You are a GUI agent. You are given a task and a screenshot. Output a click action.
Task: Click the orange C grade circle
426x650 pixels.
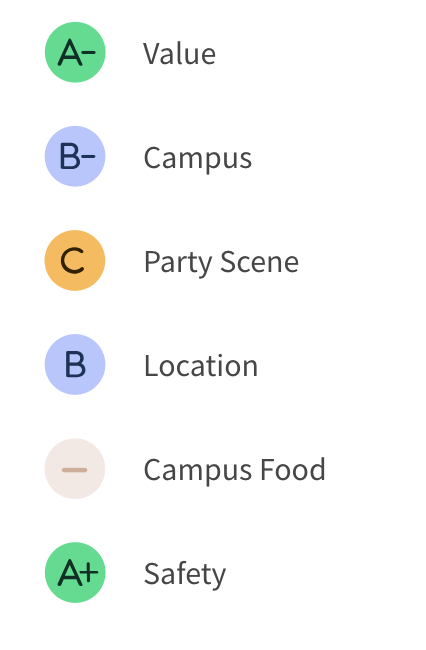(x=75, y=261)
